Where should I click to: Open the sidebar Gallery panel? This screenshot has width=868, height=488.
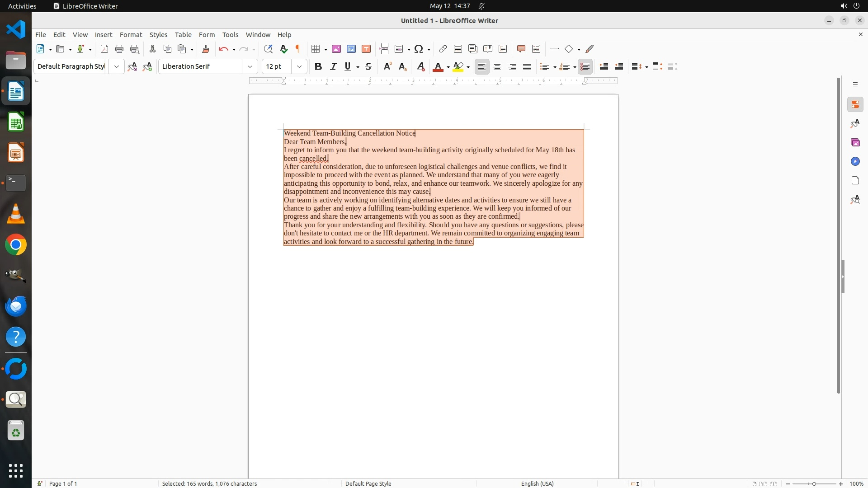point(855,142)
